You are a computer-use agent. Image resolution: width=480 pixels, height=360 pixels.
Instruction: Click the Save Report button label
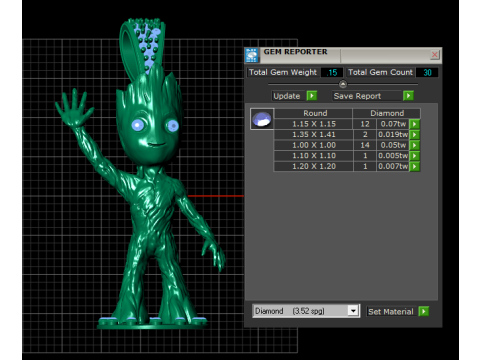[x=357, y=96]
